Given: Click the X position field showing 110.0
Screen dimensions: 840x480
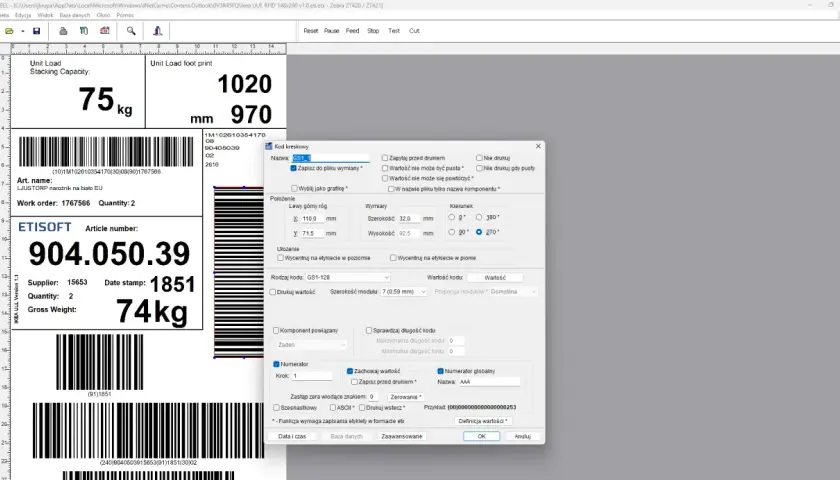Looking at the screenshot, I should click(312, 219).
